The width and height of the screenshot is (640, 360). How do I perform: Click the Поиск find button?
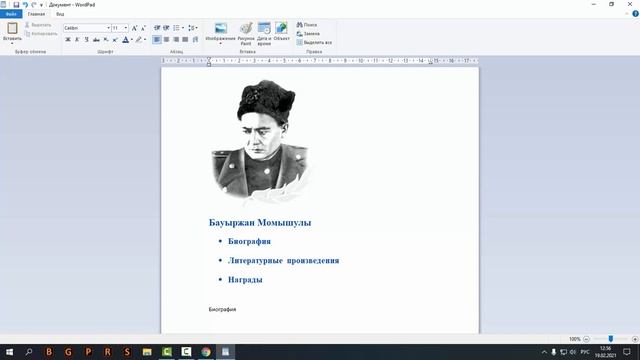307,25
